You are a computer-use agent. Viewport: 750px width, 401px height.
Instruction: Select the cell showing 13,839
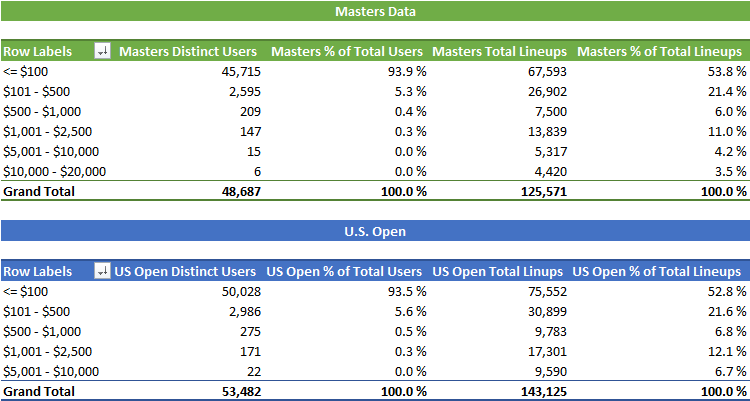click(x=547, y=132)
